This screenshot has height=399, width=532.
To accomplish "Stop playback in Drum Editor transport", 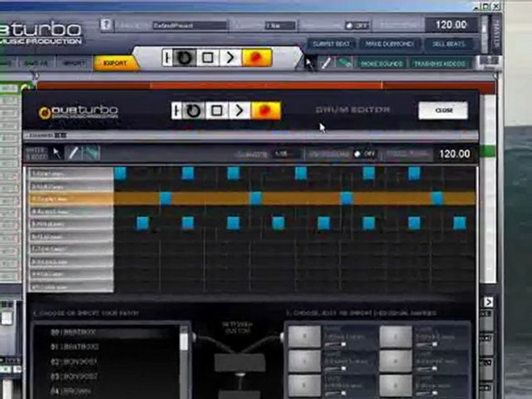I will click(217, 110).
